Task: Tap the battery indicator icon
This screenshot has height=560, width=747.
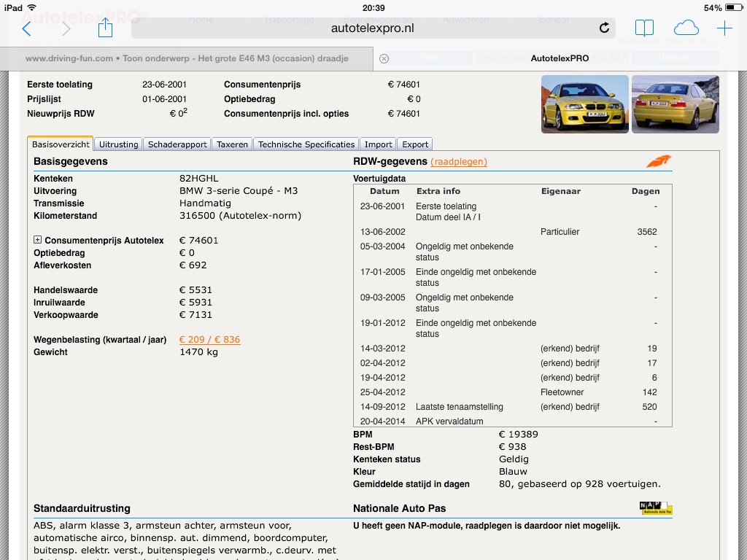Action: pos(734,7)
